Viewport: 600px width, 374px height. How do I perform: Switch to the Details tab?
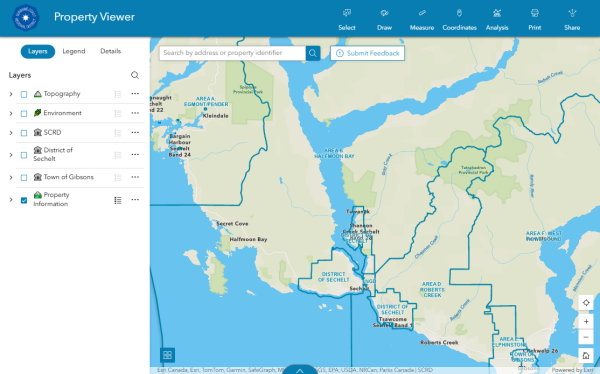[111, 51]
